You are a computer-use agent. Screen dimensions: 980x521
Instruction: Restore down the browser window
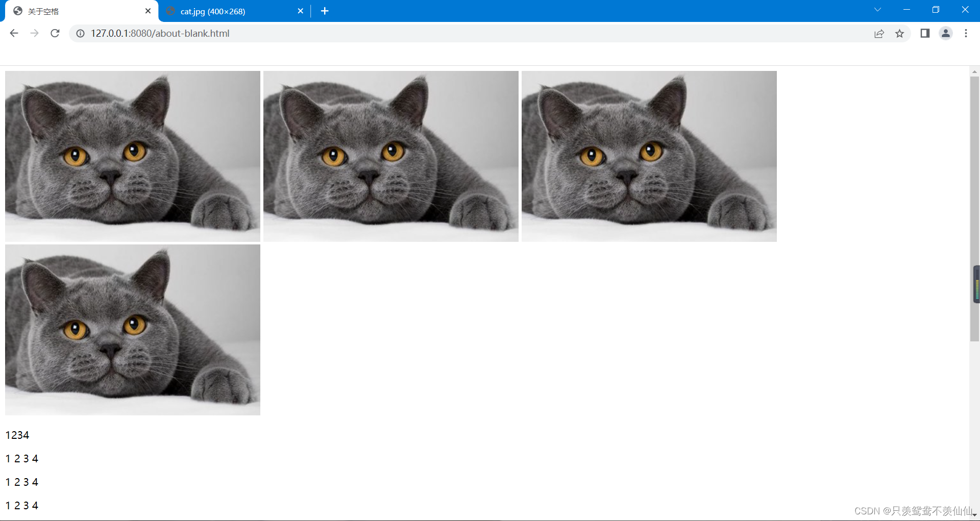click(x=936, y=10)
